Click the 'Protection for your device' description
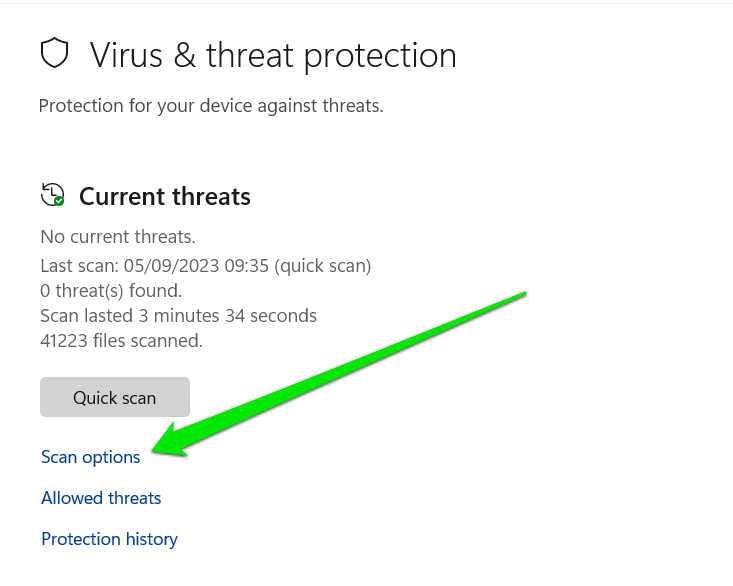This screenshot has width=733, height=586. (x=211, y=106)
